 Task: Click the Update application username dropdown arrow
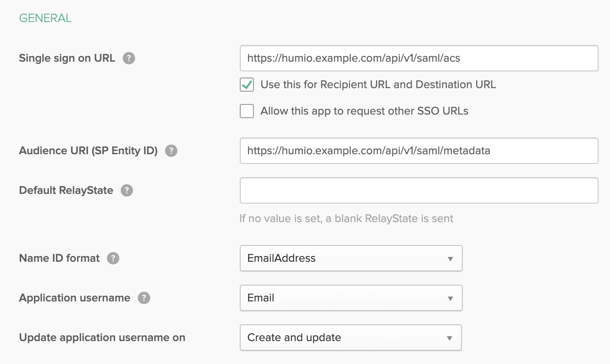coord(450,338)
